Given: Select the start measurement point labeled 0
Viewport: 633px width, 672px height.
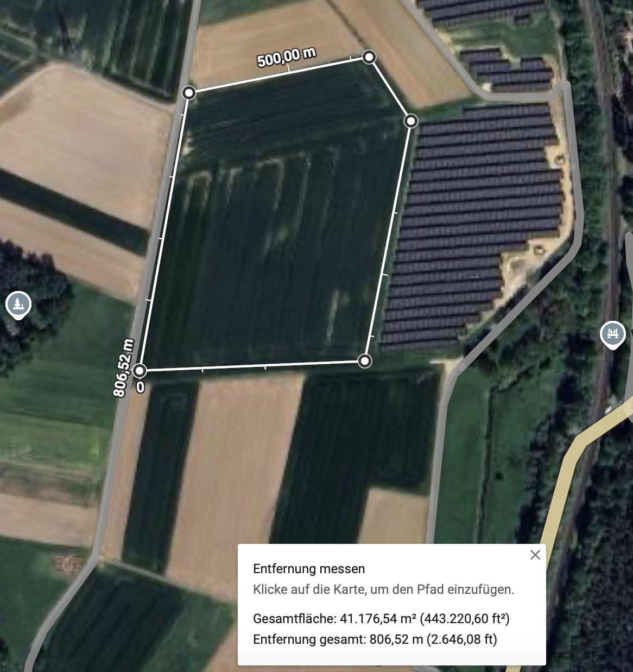Looking at the screenshot, I should click(140, 371).
